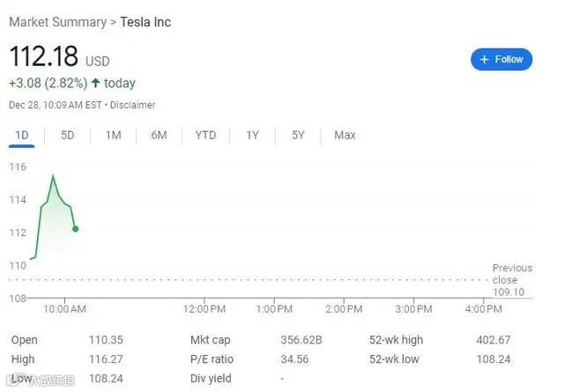Click the Previous close label on chart

click(x=512, y=274)
